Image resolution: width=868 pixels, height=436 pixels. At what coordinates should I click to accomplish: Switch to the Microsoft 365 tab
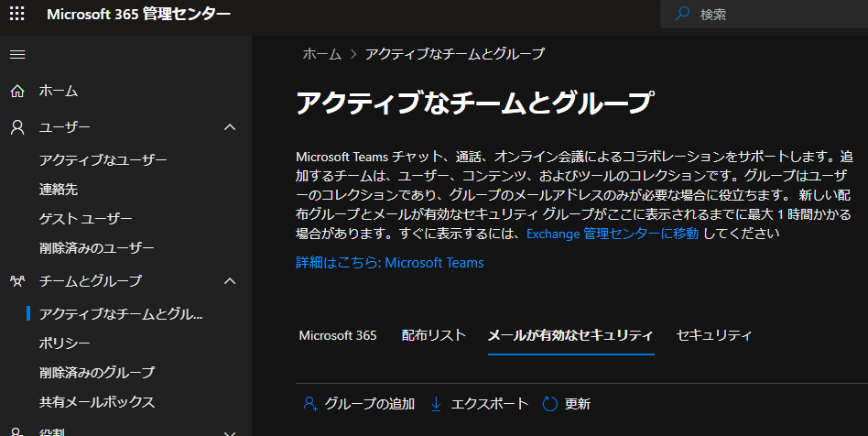tap(338, 336)
